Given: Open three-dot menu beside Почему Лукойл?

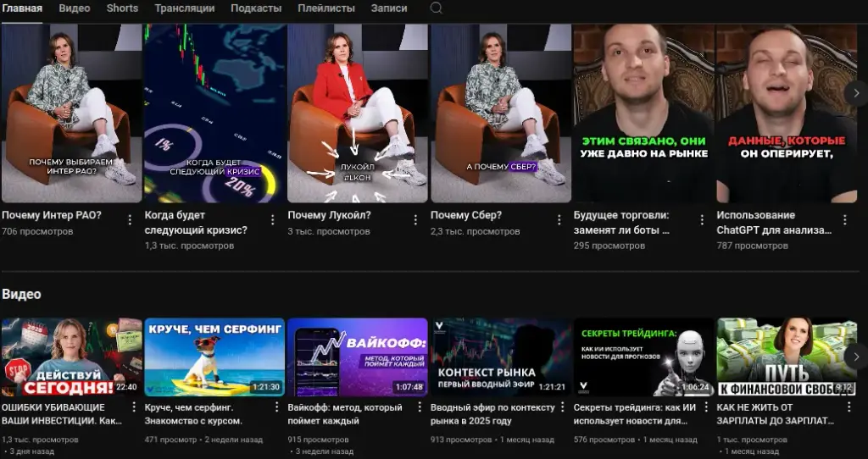Looking at the screenshot, I should coord(415,220).
